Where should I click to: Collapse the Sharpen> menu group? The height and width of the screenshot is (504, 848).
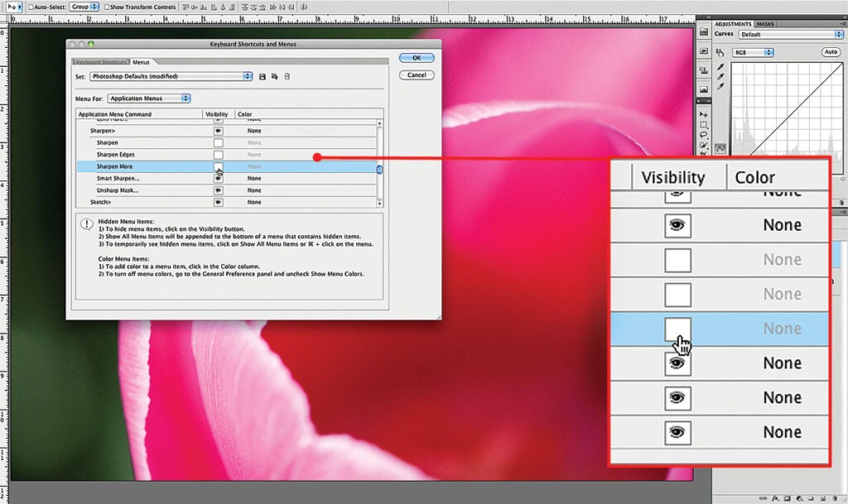coord(102,131)
